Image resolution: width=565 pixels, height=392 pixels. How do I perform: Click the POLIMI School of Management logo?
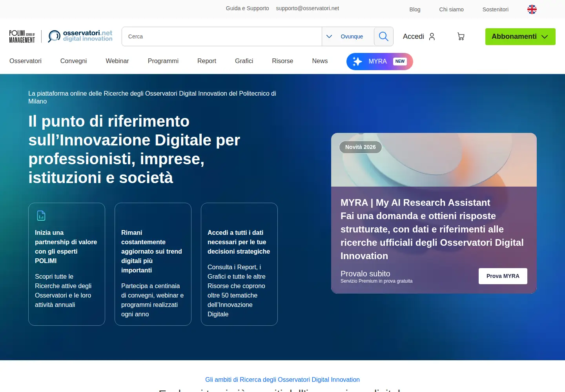[x=22, y=36]
